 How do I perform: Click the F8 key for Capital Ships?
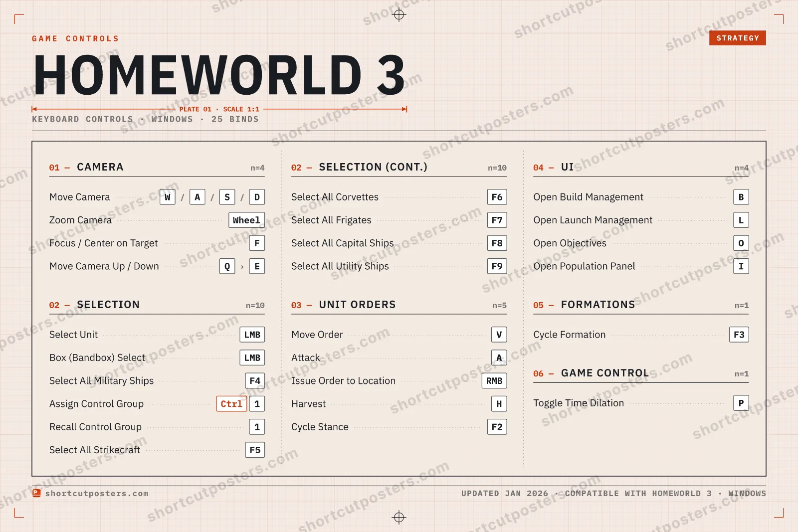pyautogui.click(x=497, y=243)
